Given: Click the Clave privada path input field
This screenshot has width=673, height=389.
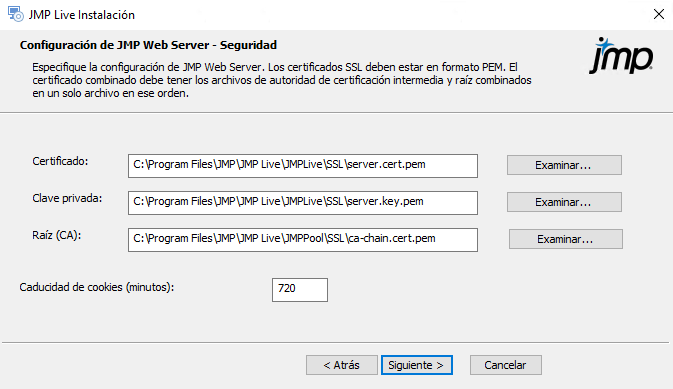Looking at the screenshot, I should 303,203.
